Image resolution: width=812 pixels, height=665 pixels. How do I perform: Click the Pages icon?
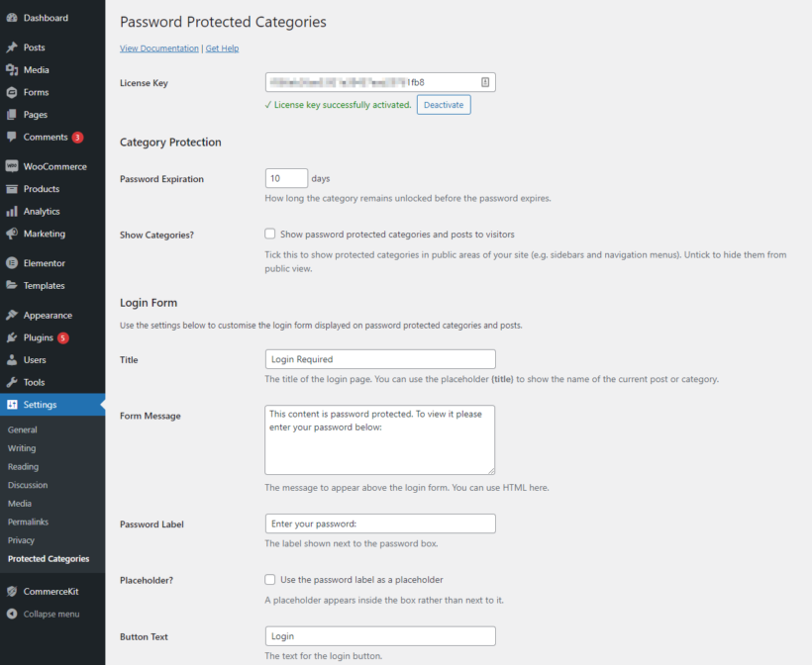pyautogui.click(x=12, y=115)
